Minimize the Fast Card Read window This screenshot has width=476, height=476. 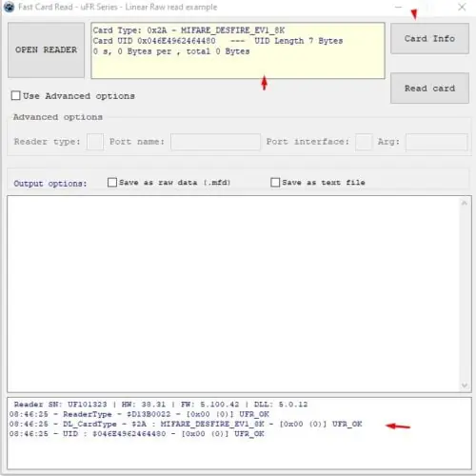[399, 7]
